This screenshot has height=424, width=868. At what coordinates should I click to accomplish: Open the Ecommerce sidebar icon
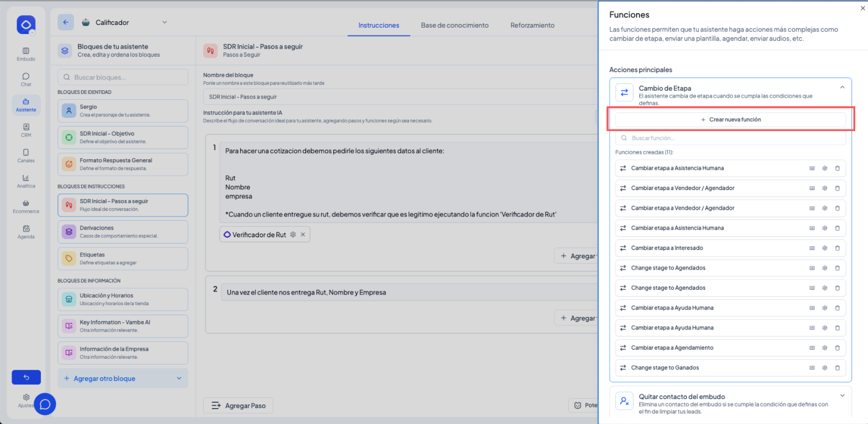coord(25,206)
